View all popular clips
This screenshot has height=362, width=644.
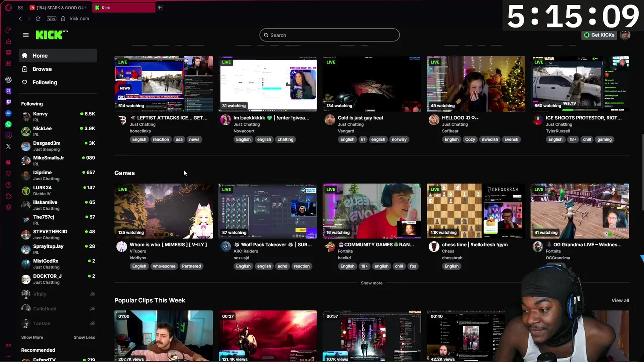coord(620,300)
